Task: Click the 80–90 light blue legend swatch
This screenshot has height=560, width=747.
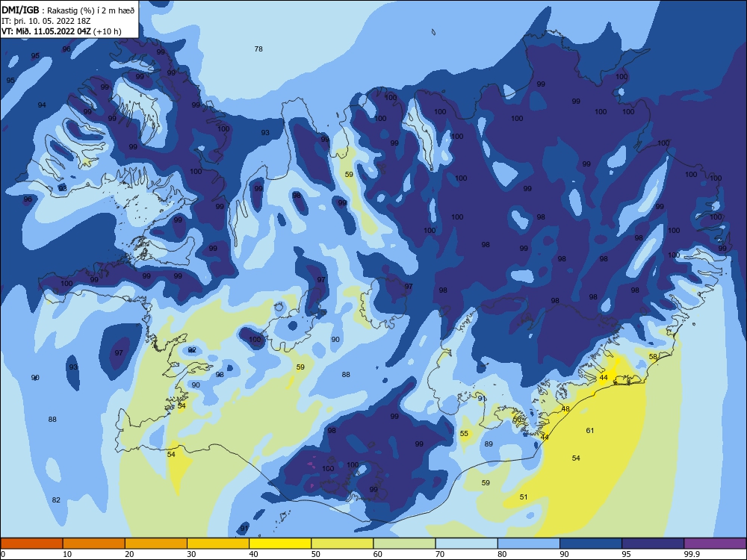Action: [x=529, y=544]
